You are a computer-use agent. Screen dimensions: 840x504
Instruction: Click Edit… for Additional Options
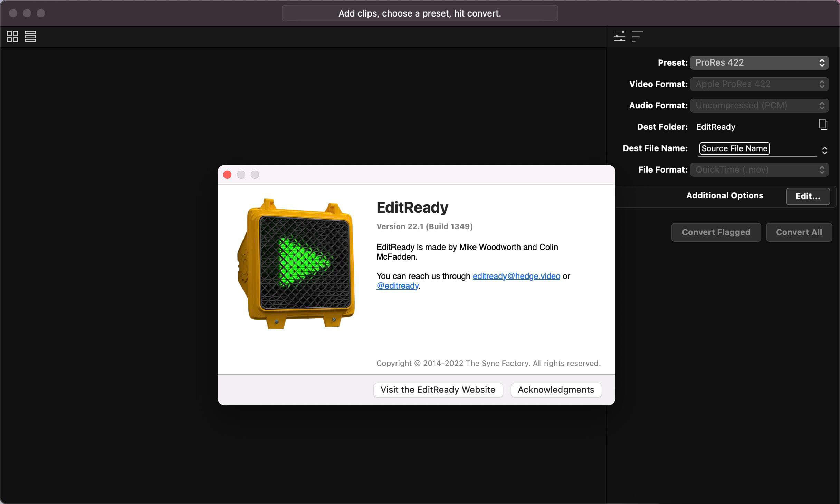tap(808, 196)
